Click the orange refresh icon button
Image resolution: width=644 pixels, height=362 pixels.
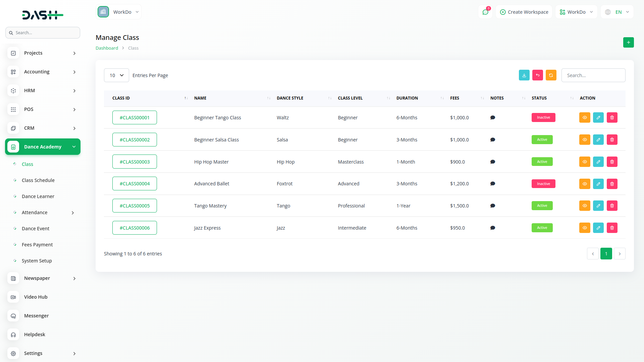(x=551, y=75)
